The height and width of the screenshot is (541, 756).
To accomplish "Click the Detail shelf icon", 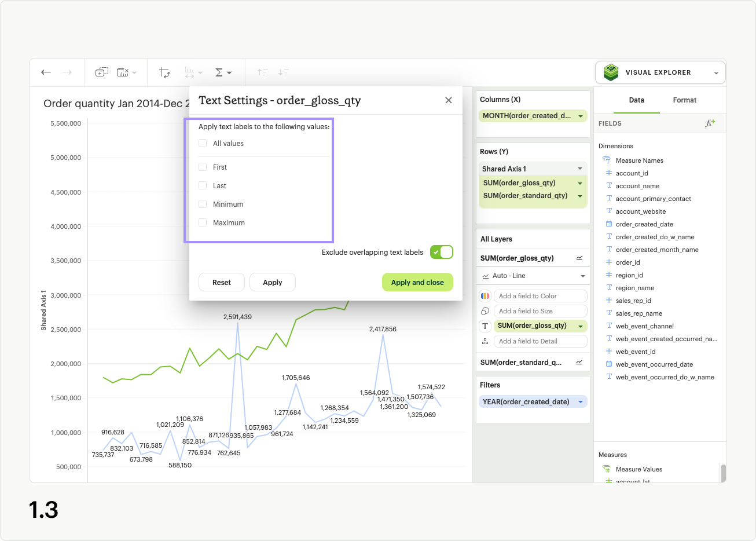I will 485,341.
